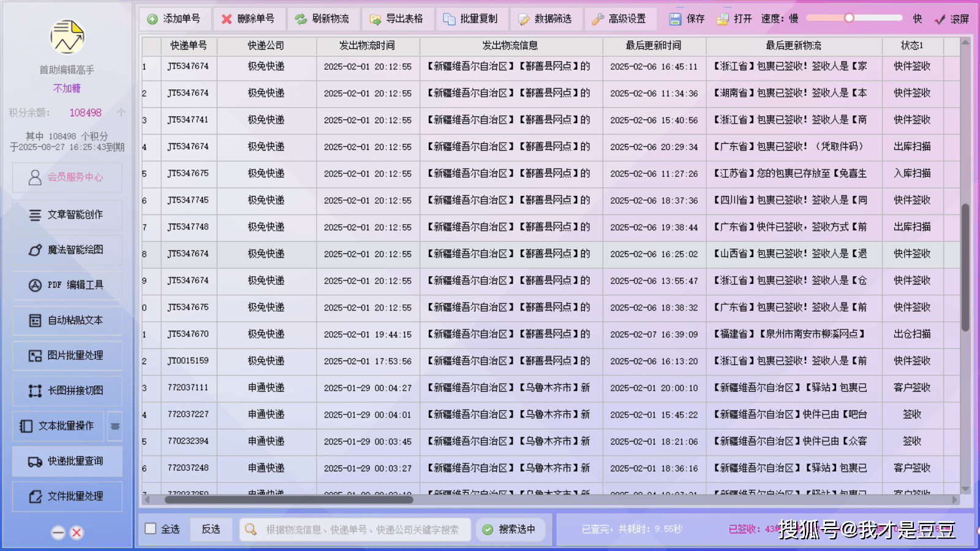Open 图片批量处理 in sidebar
980x551 pixels.
[67, 356]
